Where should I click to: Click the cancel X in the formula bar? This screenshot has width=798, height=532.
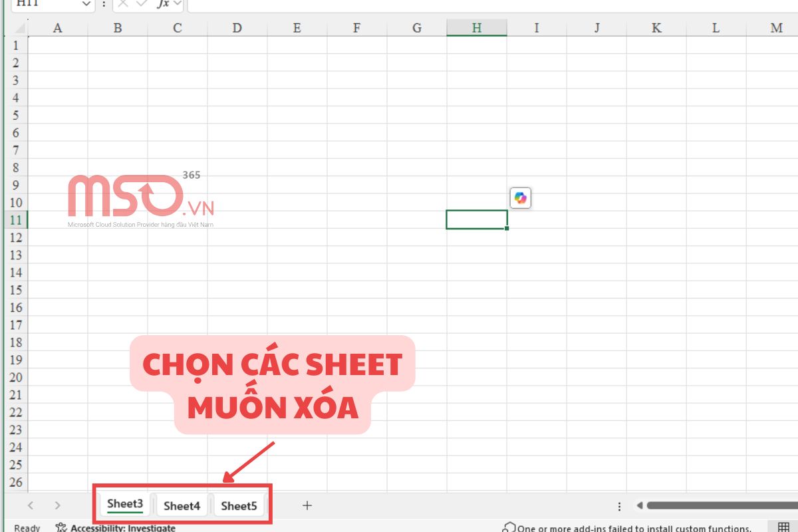pyautogui.click(x=122, y=3)
